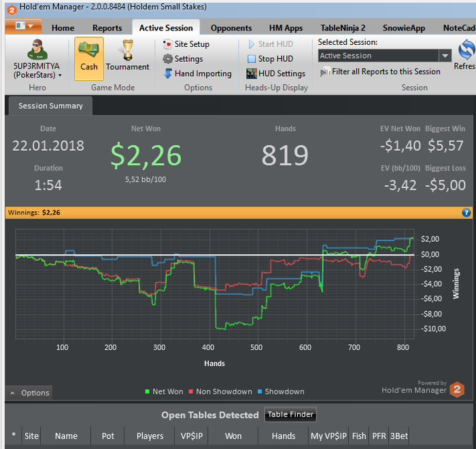
Task: Click the Hold'em Manager 2 powered-by logo
Action: (x=457, y=389)
